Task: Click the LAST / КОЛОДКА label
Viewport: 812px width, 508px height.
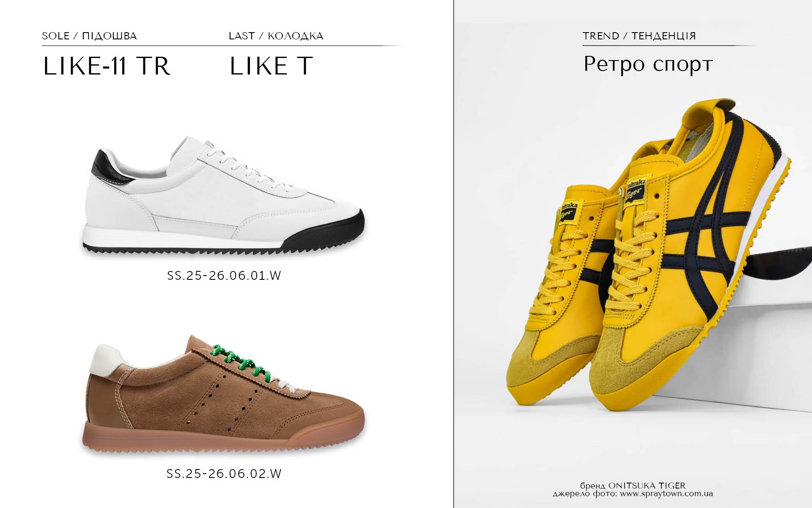Action: point(276,36)
